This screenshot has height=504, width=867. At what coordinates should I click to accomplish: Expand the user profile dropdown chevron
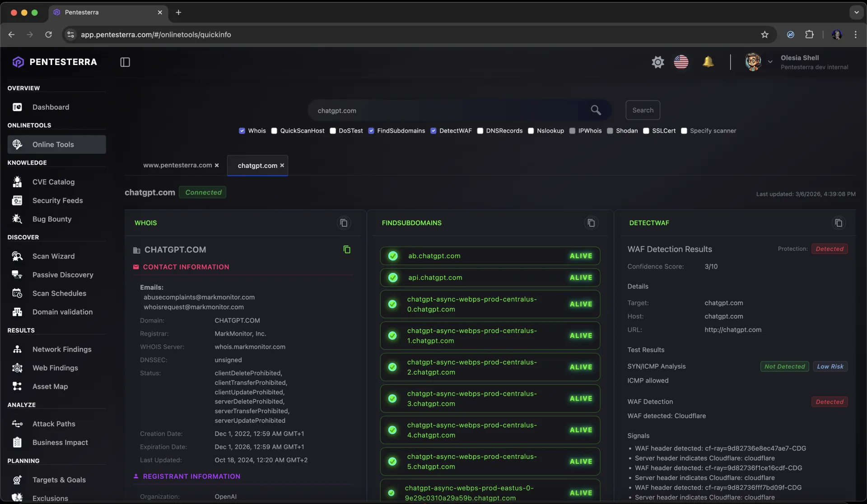pos(770,62)
